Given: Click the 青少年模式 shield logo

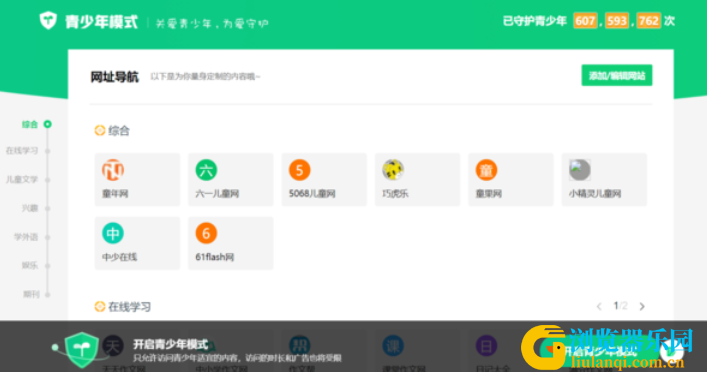Looking at the screenshot, I should (48, 21).
